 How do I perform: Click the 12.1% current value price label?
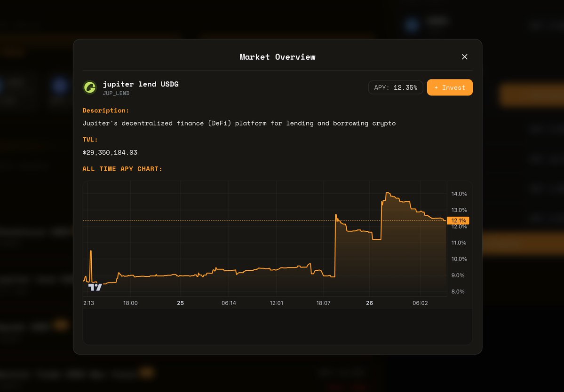pyautogui.click(x=458, y=220)
